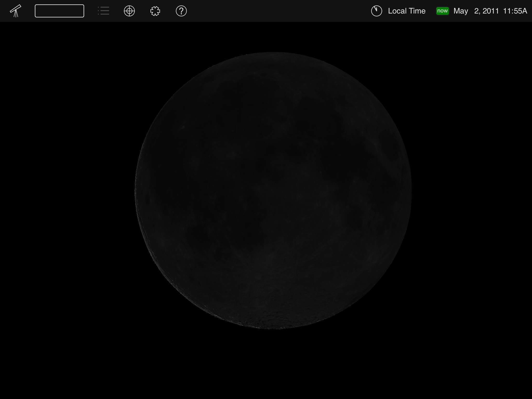Select the year 2011
532x399 pixels.
click(491, 11)
